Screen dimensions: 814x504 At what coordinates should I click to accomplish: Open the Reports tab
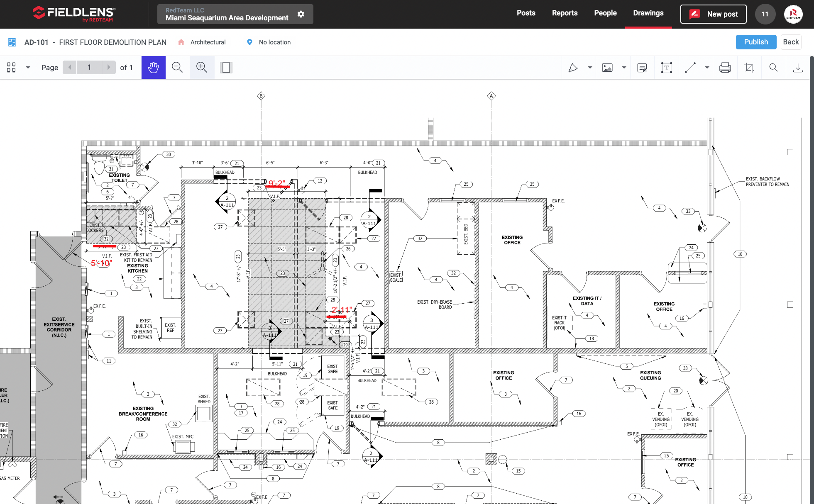tap(565, 13)
